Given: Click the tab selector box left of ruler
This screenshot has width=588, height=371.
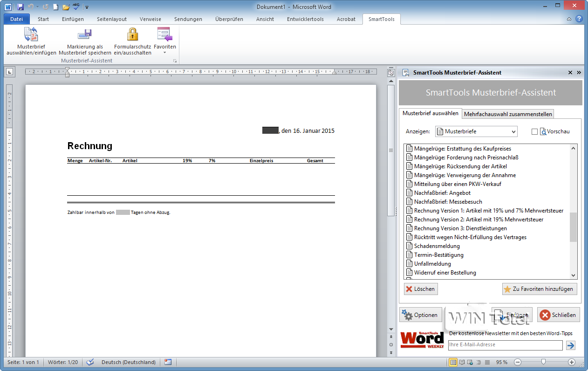Looking at the screenshot, I should [9, 72].
